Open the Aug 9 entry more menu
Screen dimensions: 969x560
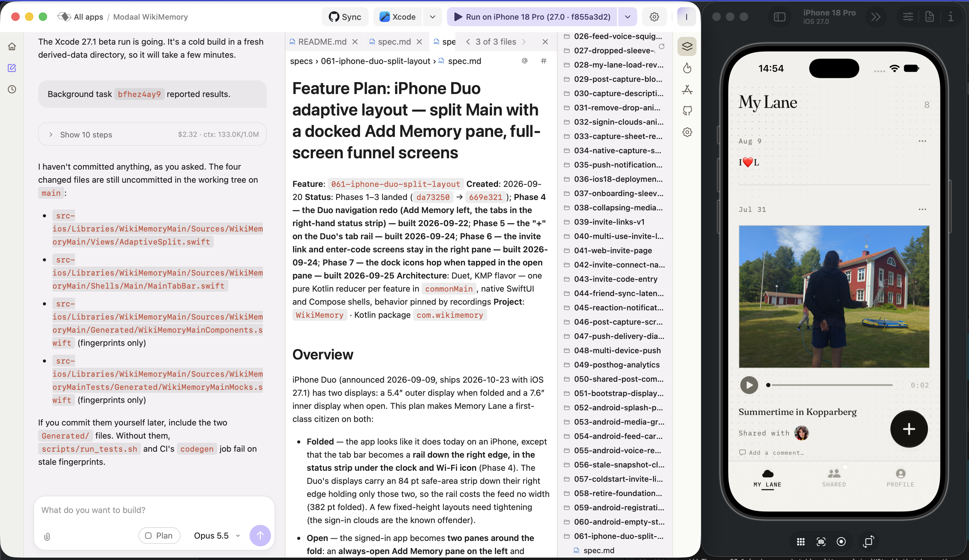(x=922, y=141)
